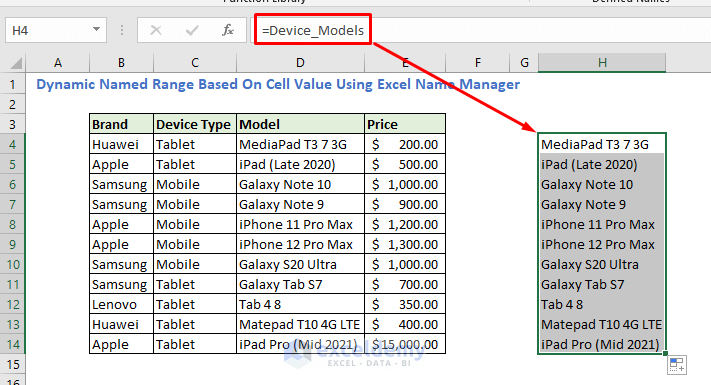Click the Brand header cell

click(x=122, y=124)
